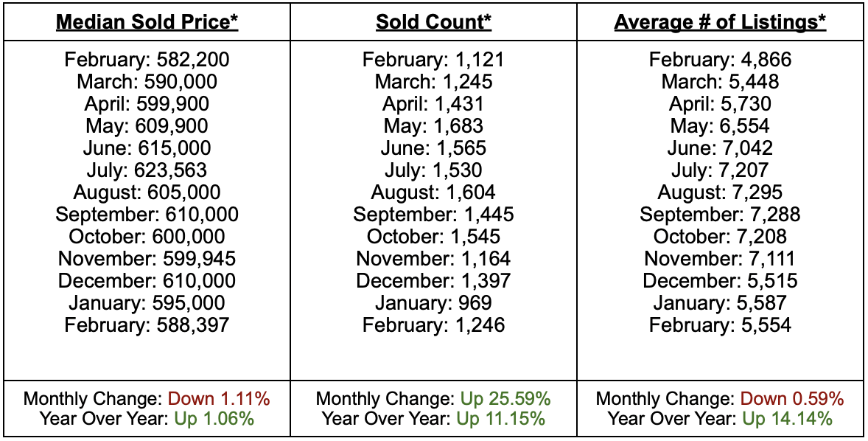Select the February: 588,397 median price row

pos(147,325)
